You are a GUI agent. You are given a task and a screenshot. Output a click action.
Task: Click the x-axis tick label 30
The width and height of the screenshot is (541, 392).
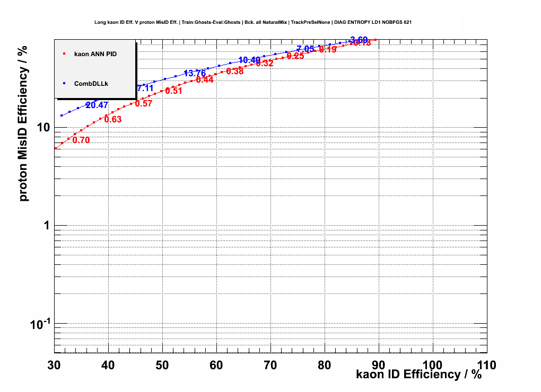tap(54, 366)
